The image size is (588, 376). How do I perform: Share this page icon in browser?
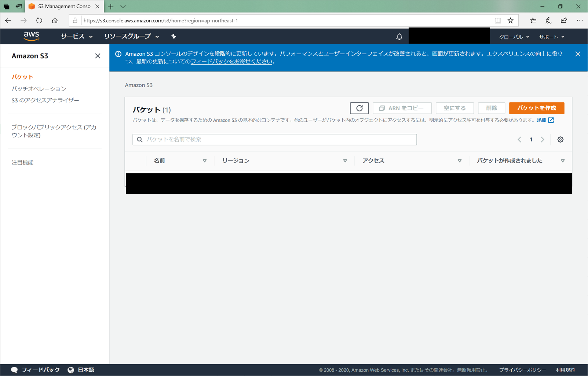(564, 21)
